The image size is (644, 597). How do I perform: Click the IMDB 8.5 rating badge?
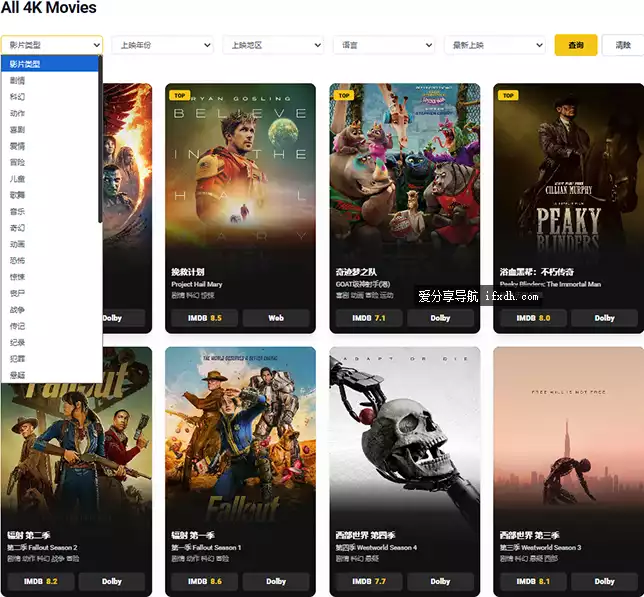coord(205,318)
